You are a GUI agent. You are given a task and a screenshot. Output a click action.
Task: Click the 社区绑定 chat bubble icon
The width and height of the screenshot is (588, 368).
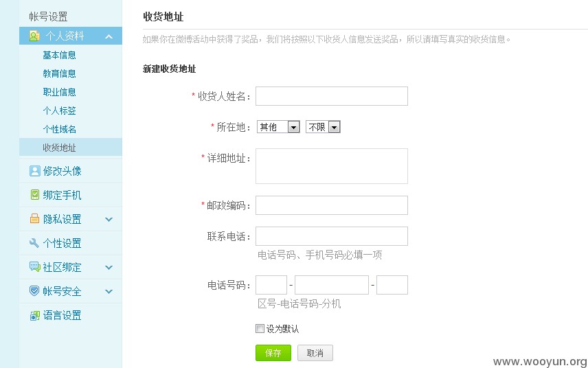[x=34, y=267]
